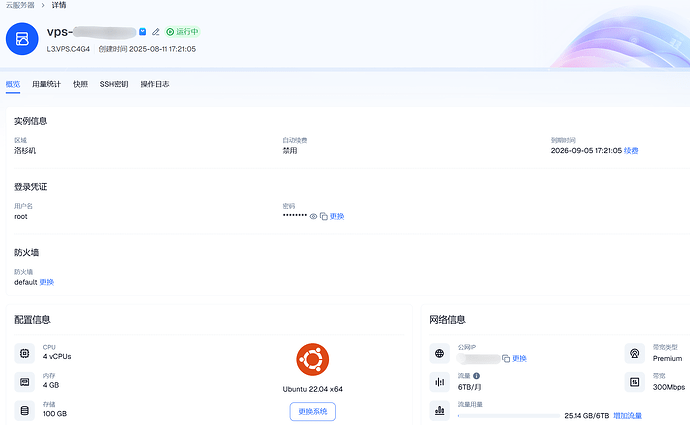This screenshot has height=425, width=690.
Task: Click the blue server avatar icon
Action: pos(22,39)
